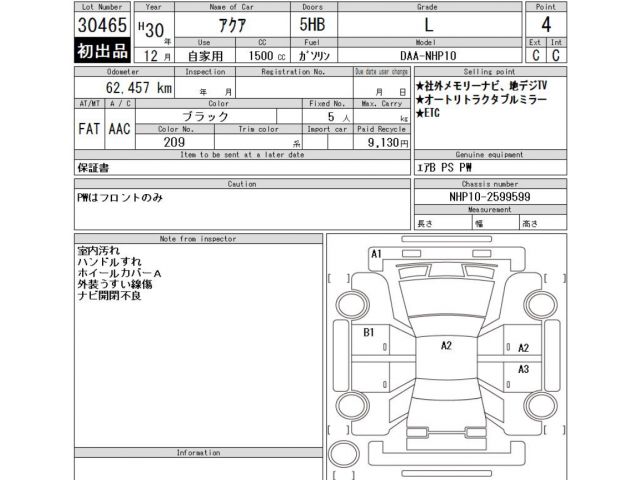Click the Inspection header
Viewport: 640px width, 480px height.
point(205,72)
